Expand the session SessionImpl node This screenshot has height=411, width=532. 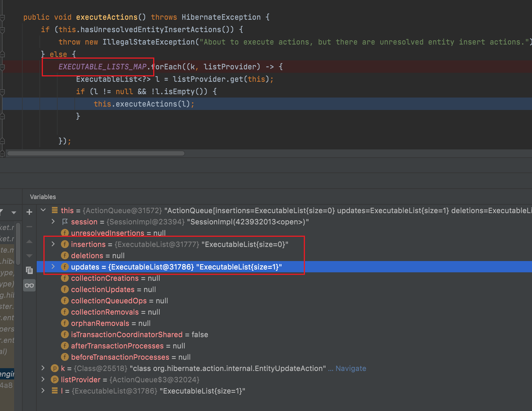point(53,222)
